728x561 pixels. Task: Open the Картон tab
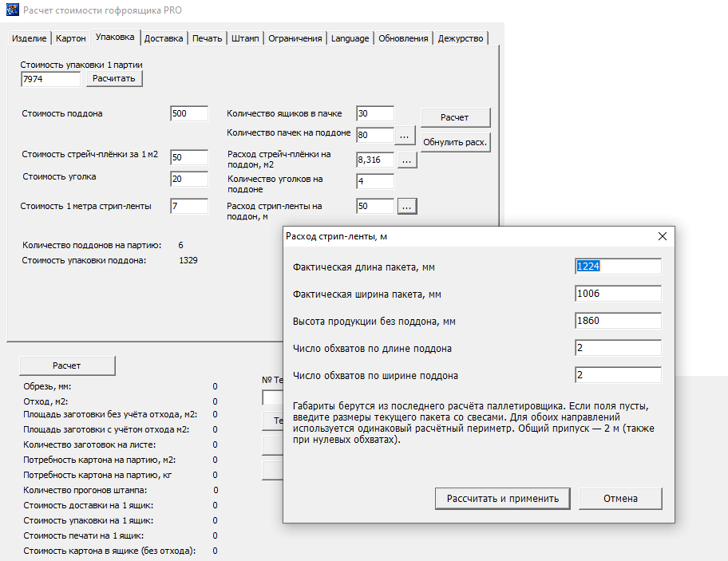[70, 38]
